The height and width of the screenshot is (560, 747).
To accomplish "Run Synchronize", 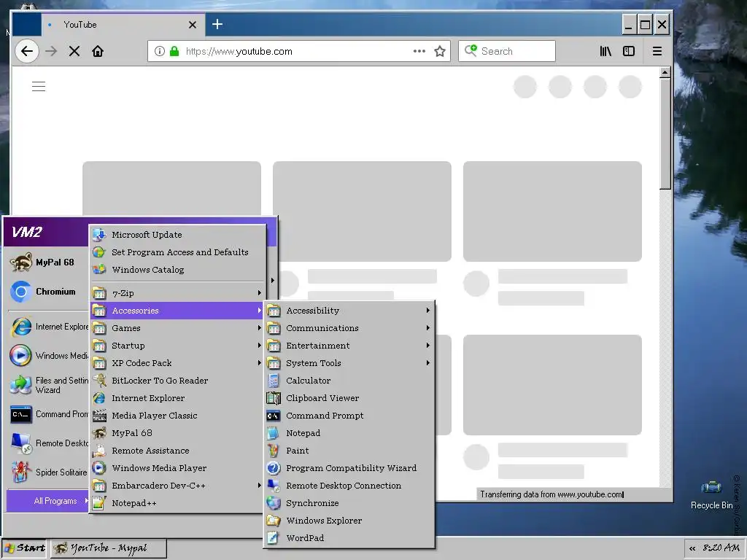I will click(x=349, y=503).
